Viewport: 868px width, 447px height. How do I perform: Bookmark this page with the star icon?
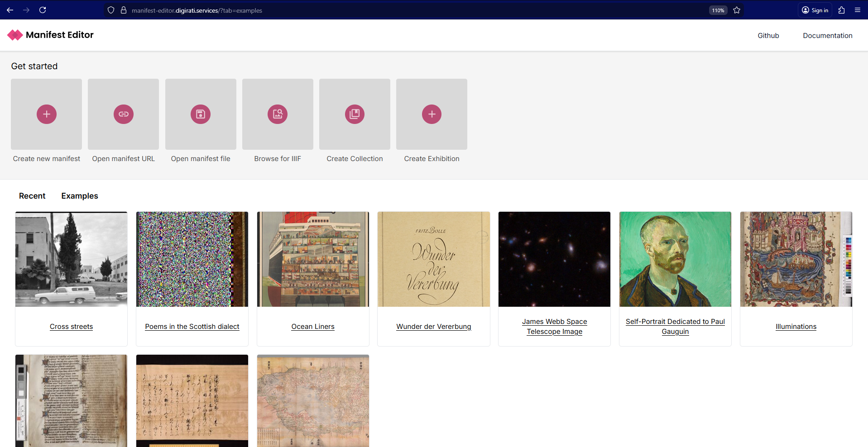pos(737,10)
